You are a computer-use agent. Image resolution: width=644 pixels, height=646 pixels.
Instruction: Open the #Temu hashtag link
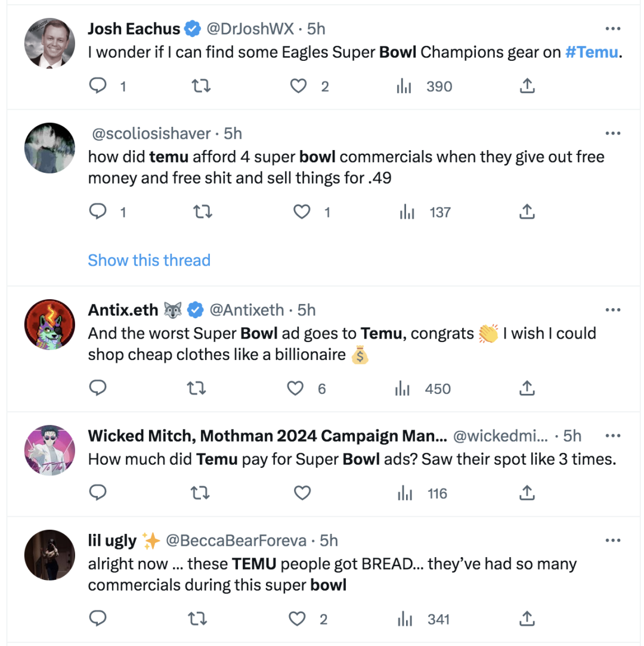pos(592,52)
